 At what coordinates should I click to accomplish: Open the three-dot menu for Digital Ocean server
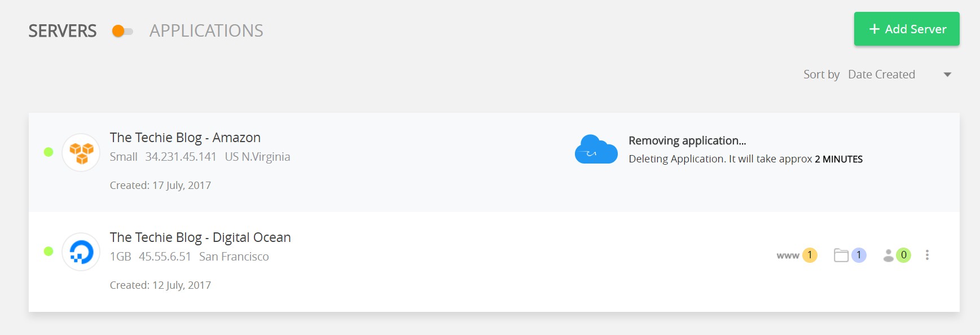pyautogui.click(x=927, y=255)
